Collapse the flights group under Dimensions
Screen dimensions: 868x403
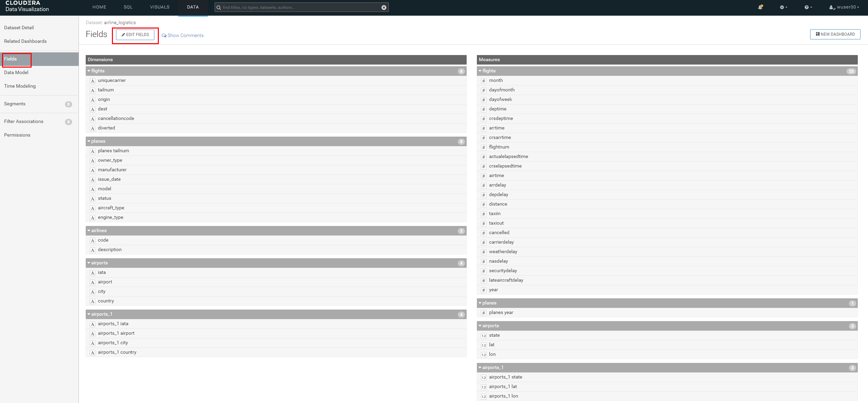coord(89,71)
